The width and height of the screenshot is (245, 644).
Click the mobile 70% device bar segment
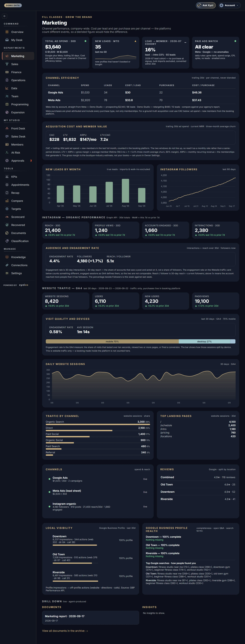tap(112, 341)
